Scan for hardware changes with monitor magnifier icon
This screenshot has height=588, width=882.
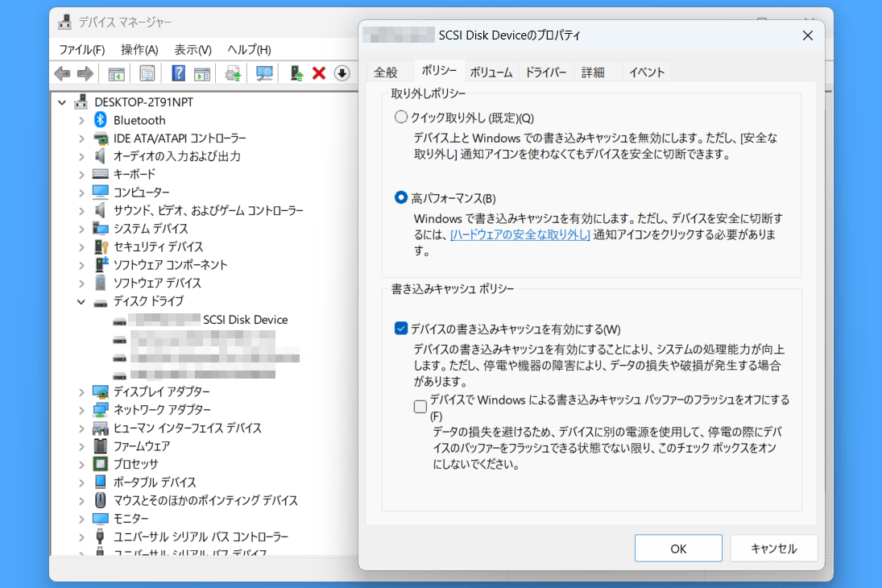tap(264, 73)
